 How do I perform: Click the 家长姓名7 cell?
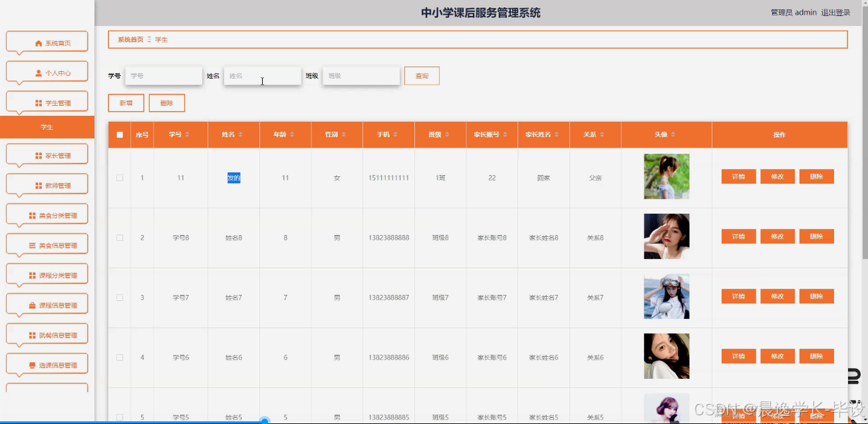[x=543, y=298]
